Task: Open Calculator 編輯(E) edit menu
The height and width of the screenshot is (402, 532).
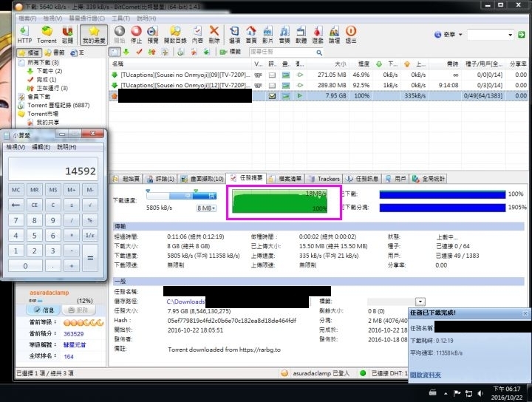Action: [x=41, y=147]
